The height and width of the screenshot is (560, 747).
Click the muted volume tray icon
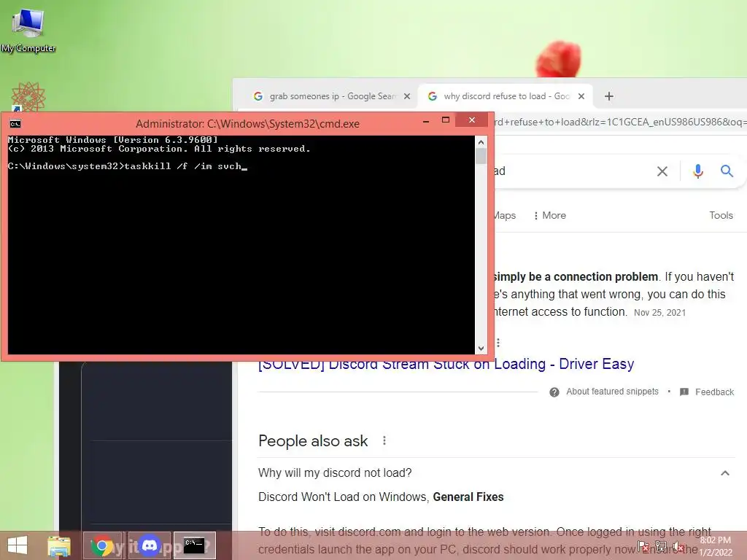[678, 547]
